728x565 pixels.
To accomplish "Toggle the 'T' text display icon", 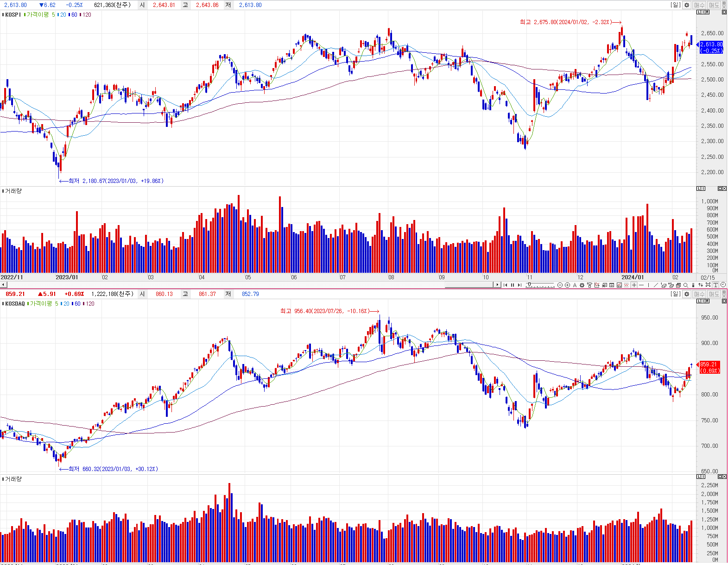I will (715, 285).
